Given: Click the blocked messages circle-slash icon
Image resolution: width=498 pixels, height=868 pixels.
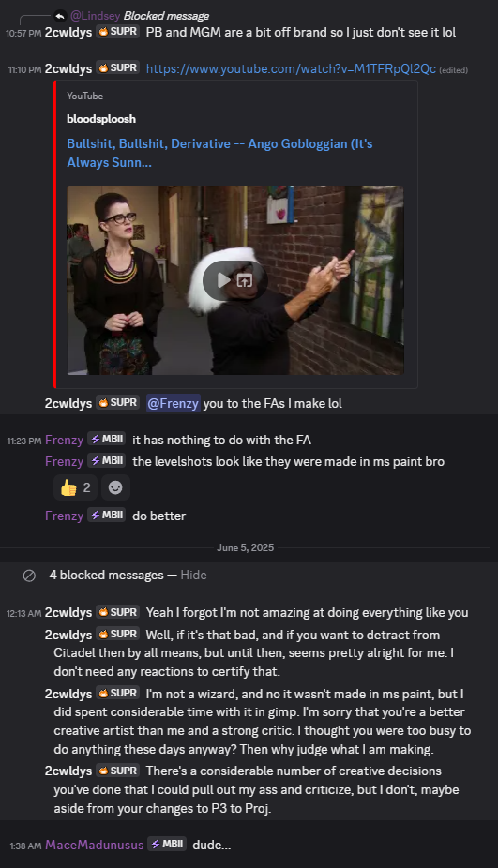Looking at the screenshot, I should point(29,576).
